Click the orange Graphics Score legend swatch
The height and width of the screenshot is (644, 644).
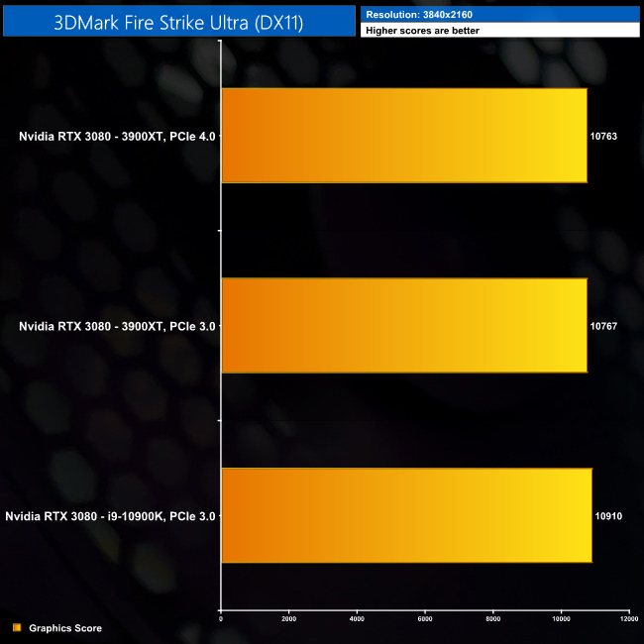[17, 627]
